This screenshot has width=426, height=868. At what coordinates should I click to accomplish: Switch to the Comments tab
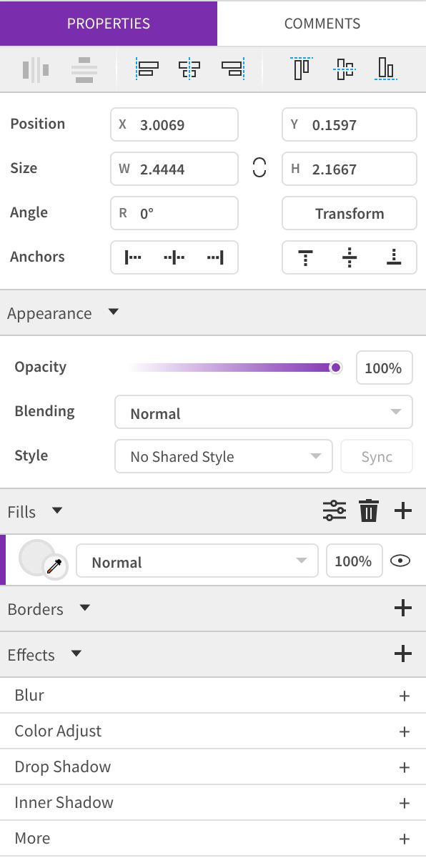point(322,23)
